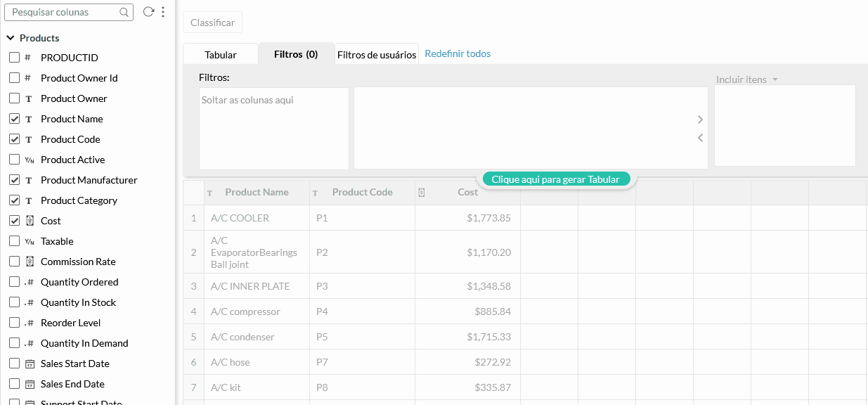Uncheck the Product Name checkbox
The image size is (868, 405).
[14, 119]
